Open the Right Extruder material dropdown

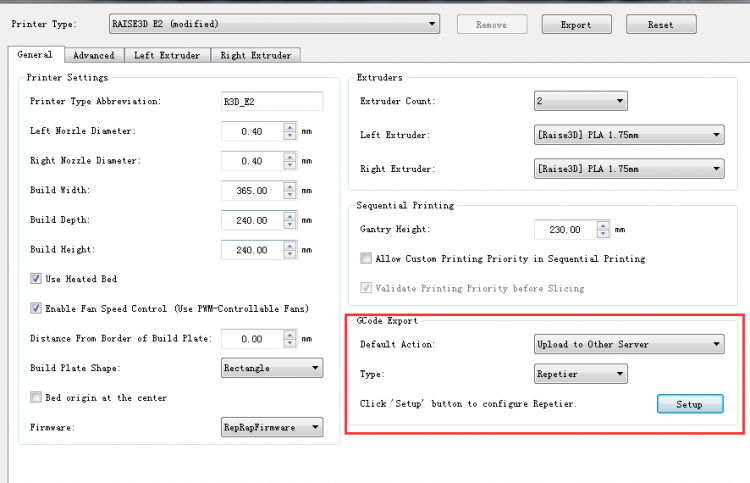629,169
